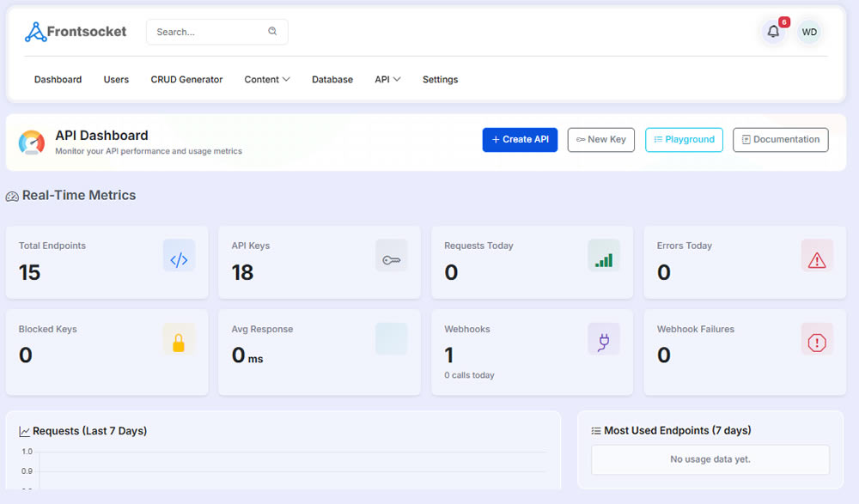Click the Total Endpoints code icon
Viewport: 859px width, 504px height.
click(x=179, y=260)
